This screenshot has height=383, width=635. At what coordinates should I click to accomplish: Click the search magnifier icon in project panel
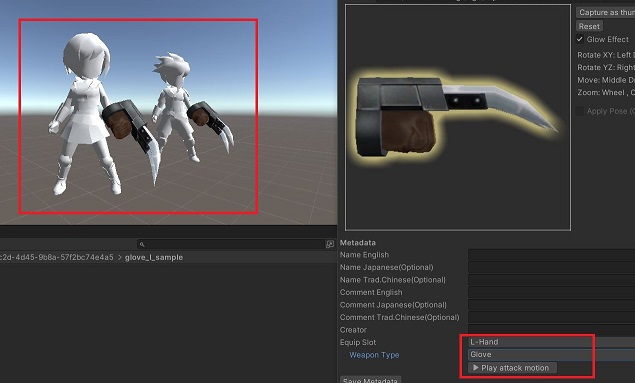[142, 245]
